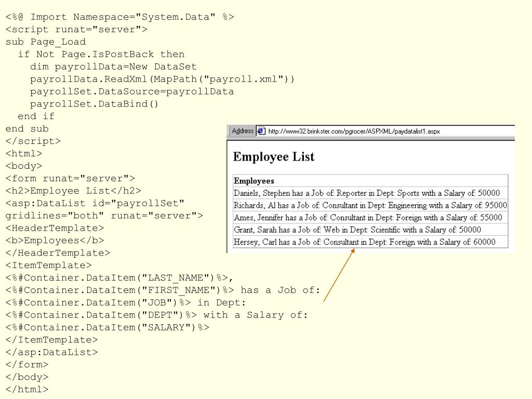The image size is (532, 399).
Task: Click the closing </body> tag line
Action: pyautogui.click(x=27, y=377)
